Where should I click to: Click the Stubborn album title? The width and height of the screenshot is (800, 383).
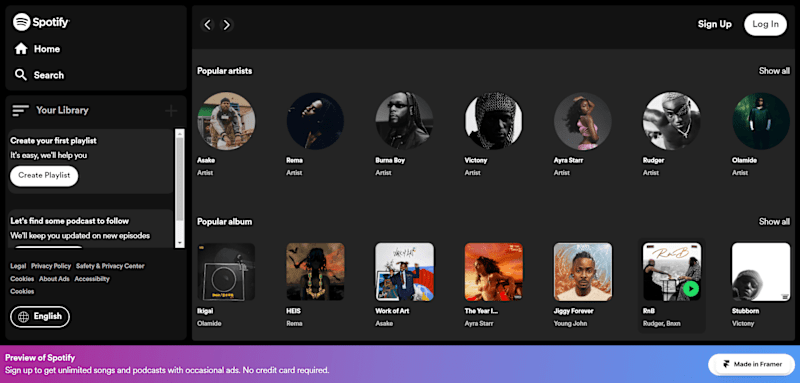tap(745, 311)
